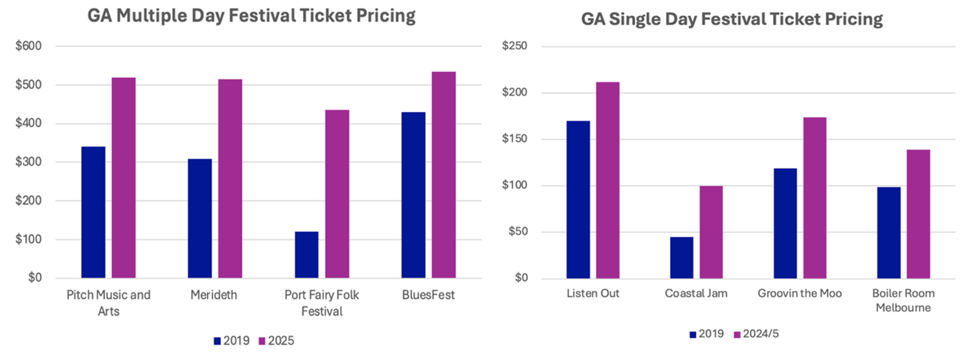This screenshot has height=357, width=980.
Task: Click the GA Multiple Day Festival Ticket Pricing title
Action: 251,16
